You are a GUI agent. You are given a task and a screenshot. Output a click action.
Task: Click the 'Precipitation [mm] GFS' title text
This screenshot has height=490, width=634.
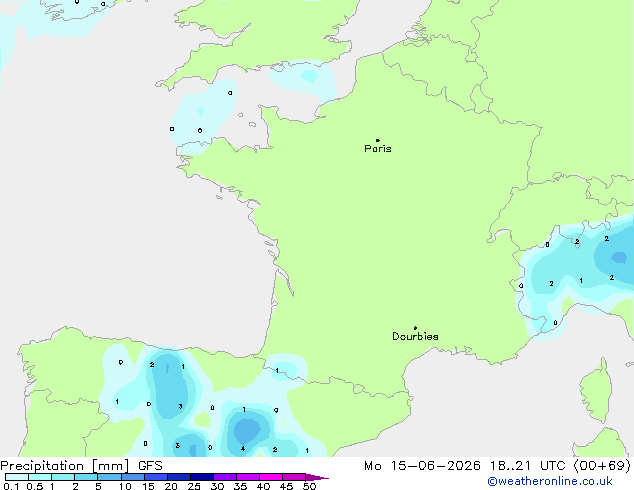click(82, 466)
